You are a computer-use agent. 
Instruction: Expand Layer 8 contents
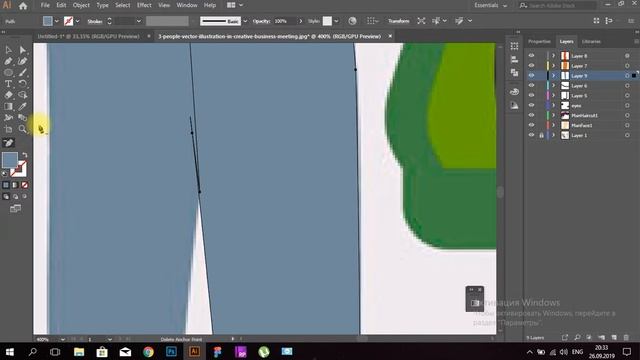pos(554,56)
